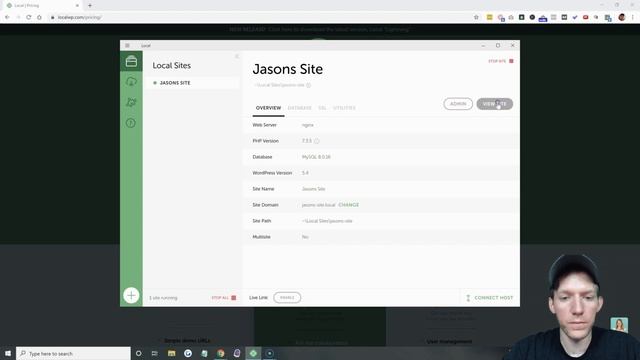Click Chrome's home button
Viewport: 640px width, 360px height.
point(39,17)
